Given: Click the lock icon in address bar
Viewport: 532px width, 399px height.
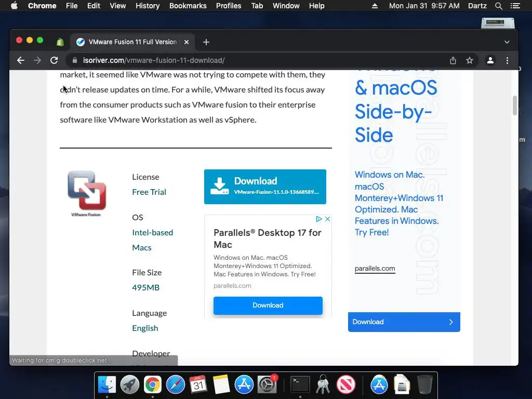Looking at the screenshot, I should click(x=75, y=60).
